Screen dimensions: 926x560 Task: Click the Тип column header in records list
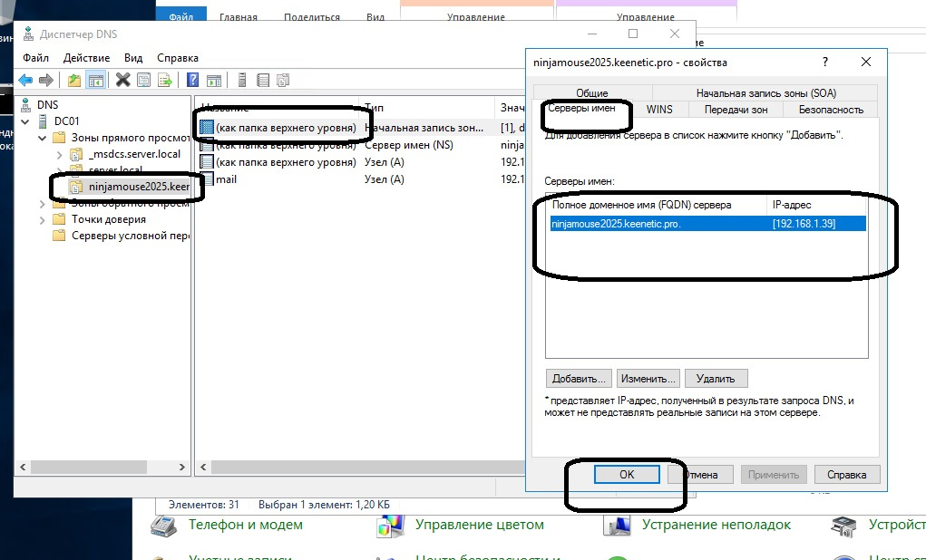(425, 108)
